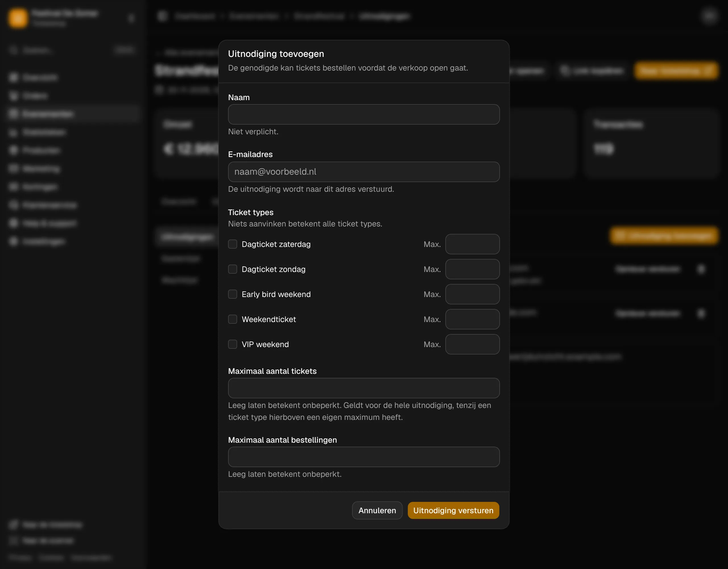The width and height of the screenshot is (728, 569).
Task: Click Max. field for Early bird weekend
Action: click(472, 294)
